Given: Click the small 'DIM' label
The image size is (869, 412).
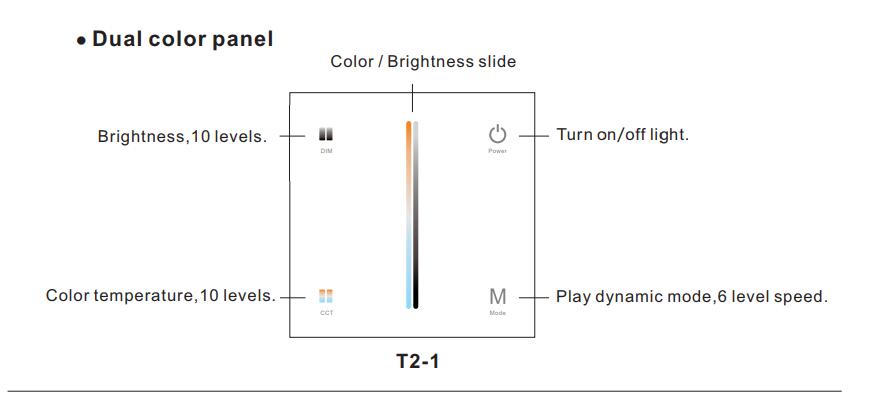Looking at the screenshot, I should click(326, 151).
